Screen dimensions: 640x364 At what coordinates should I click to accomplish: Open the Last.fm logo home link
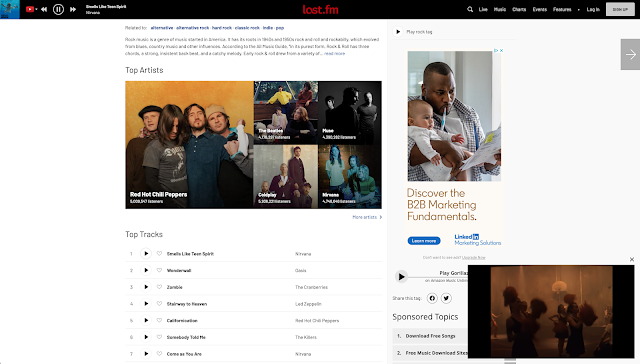coord(320,9)
